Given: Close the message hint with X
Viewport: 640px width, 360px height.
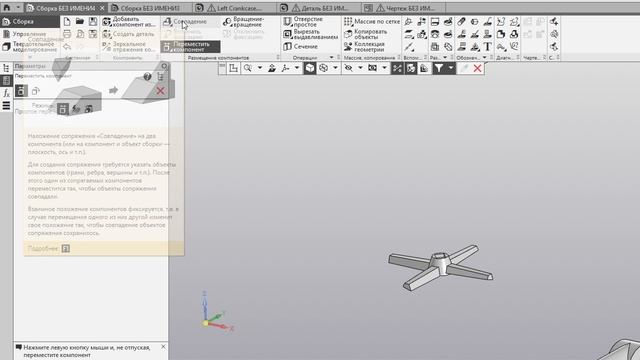Looking at the screenshot, I should (163, 347).
